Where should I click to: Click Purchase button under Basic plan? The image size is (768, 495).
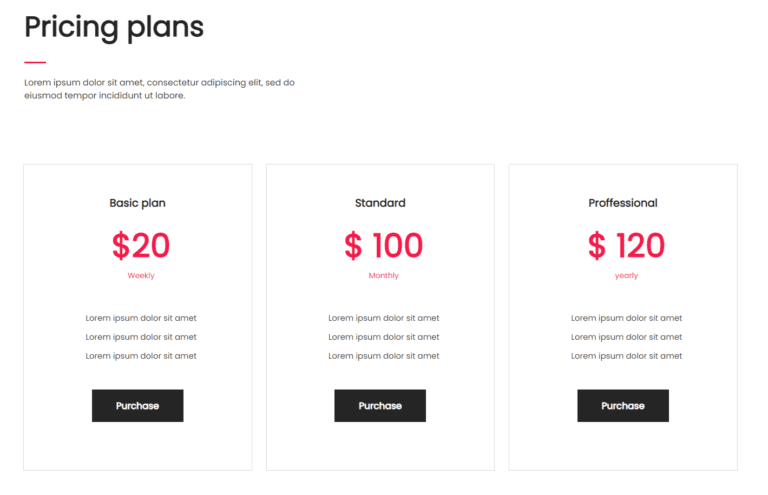tap(137, 406)
